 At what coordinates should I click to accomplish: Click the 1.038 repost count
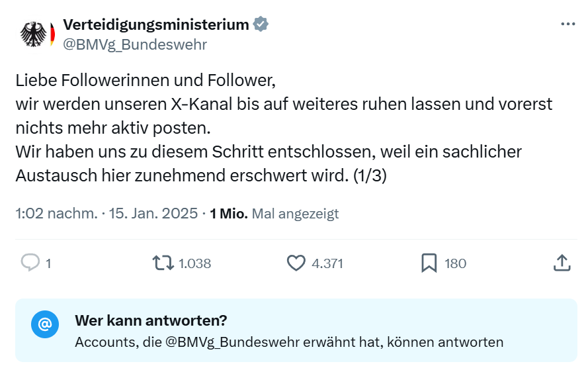point(195,263)
